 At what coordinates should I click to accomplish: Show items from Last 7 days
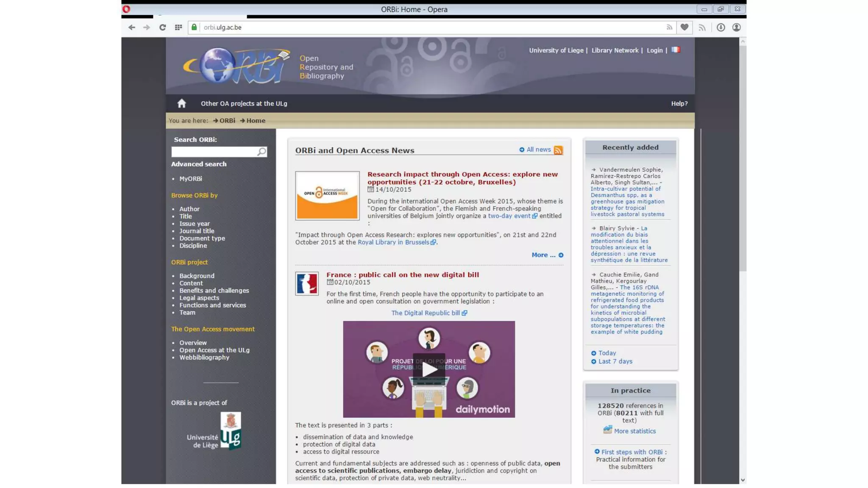pos(615,361)
